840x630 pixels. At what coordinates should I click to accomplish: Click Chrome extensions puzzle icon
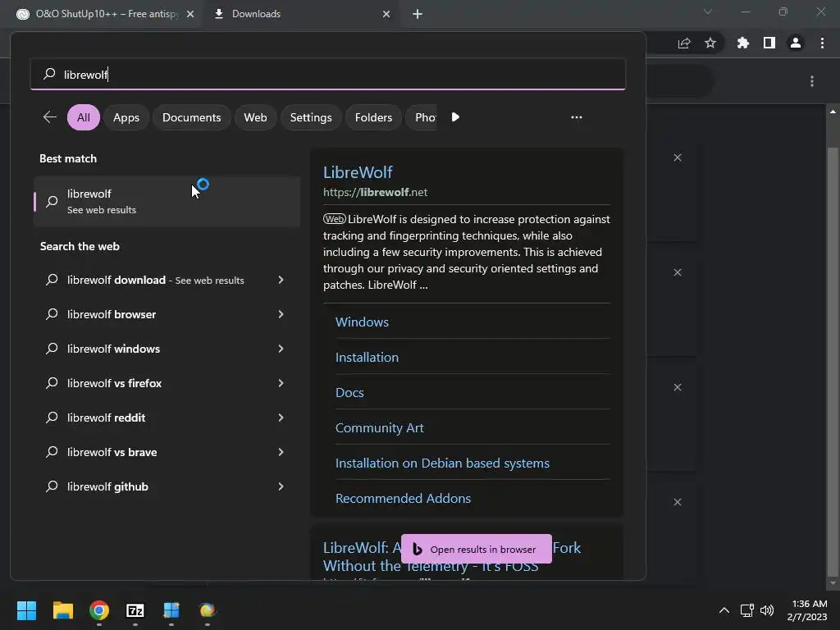tap(742, 43)
